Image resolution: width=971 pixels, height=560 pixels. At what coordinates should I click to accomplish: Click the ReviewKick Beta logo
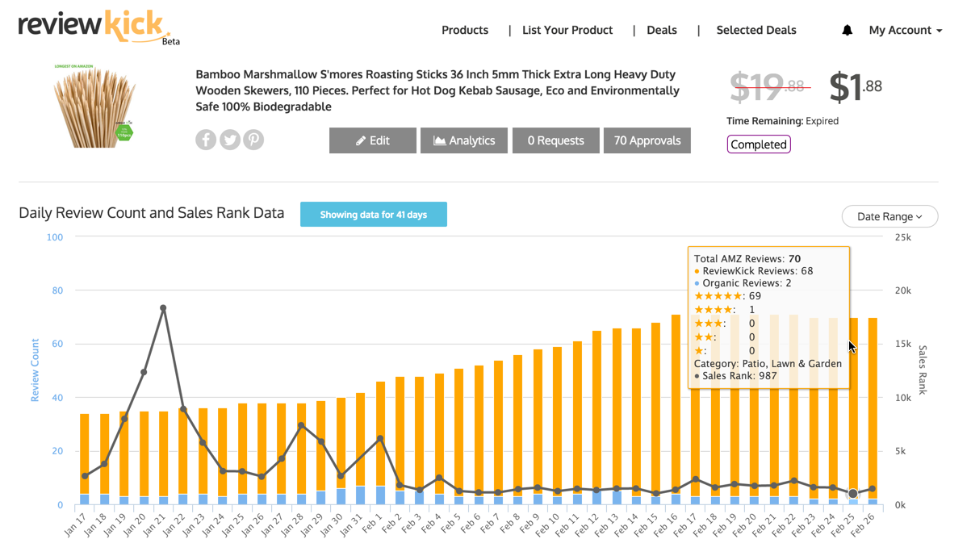(95, 26)
